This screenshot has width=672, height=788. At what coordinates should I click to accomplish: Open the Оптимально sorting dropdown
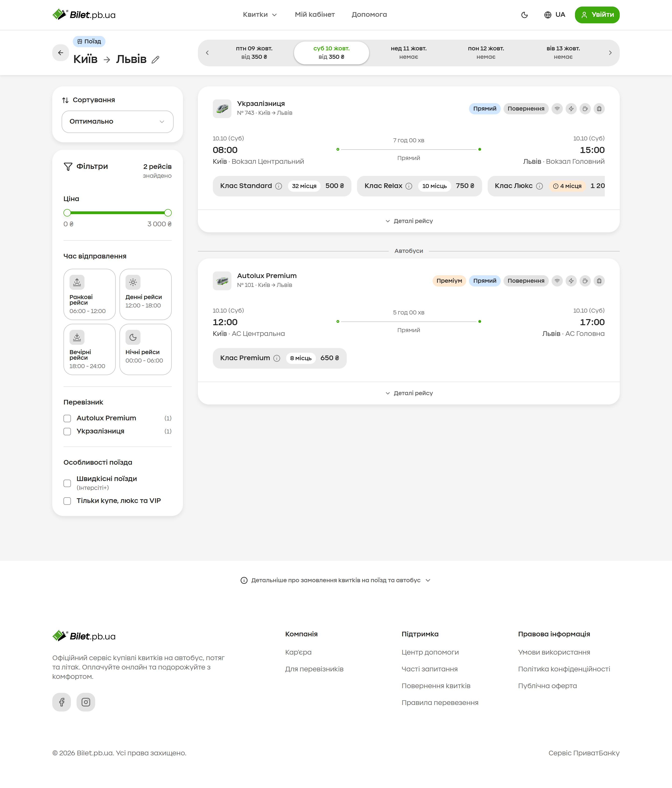118,122
